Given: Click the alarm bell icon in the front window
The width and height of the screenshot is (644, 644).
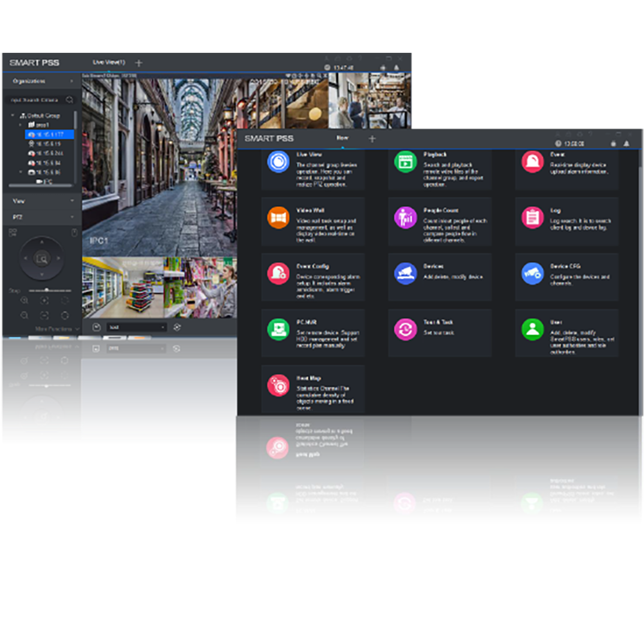Looking at the screenshot, I should (627, 144).
